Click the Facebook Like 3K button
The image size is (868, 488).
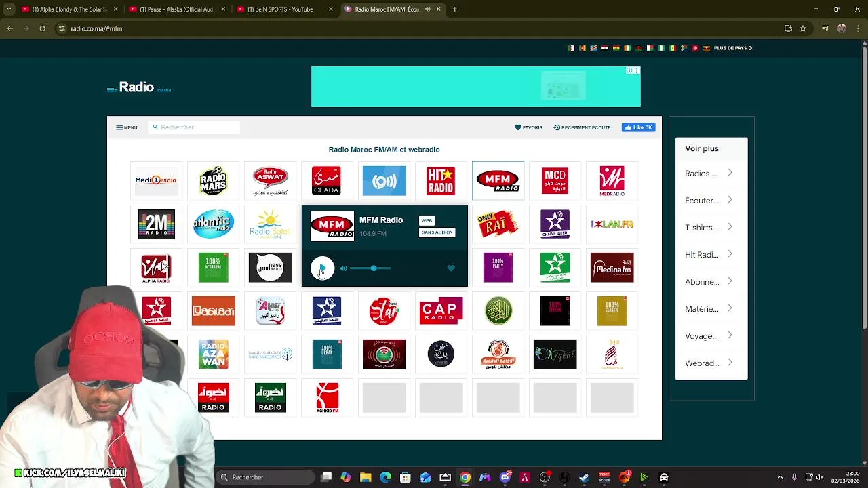pyautogui.click(x=638, y=127)
